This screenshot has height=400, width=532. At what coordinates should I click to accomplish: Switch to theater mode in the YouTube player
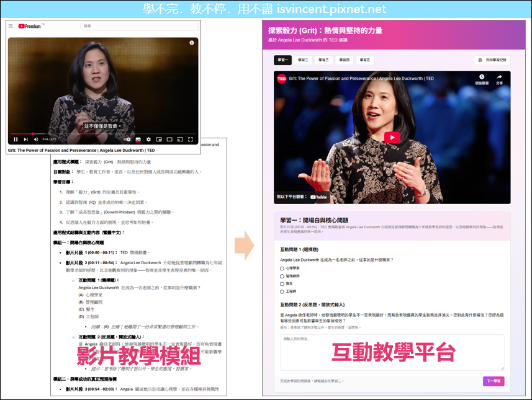169,139
